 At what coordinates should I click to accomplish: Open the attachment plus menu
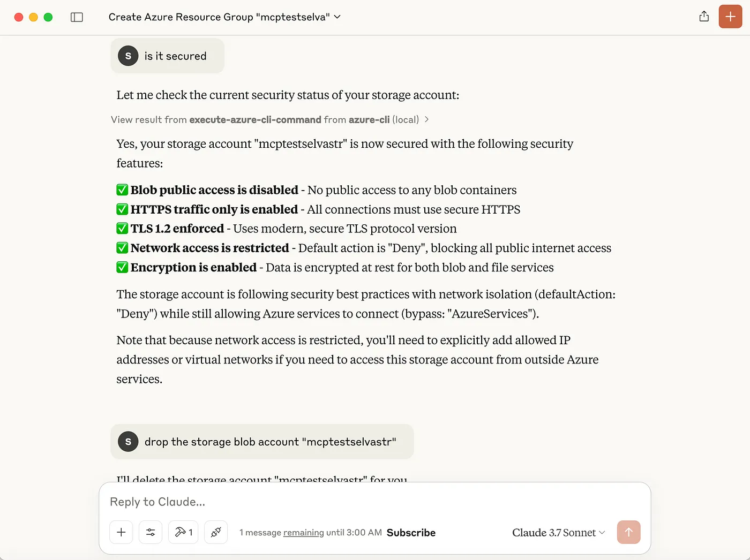click(x=121, y=532)
